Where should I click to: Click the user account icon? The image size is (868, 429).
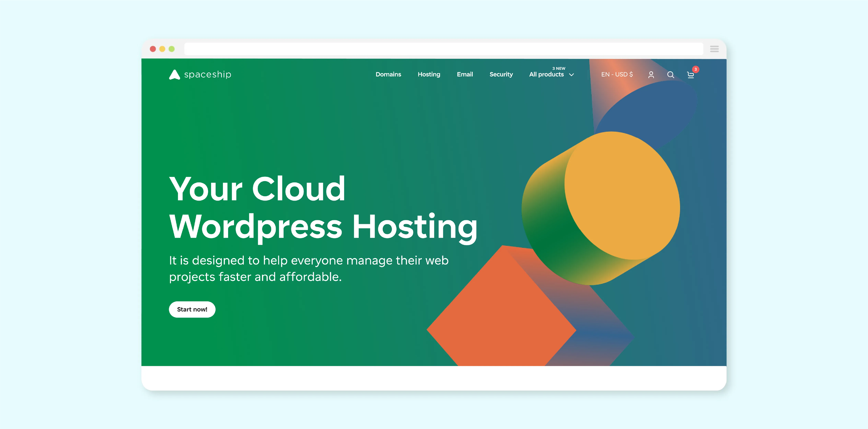651,75
